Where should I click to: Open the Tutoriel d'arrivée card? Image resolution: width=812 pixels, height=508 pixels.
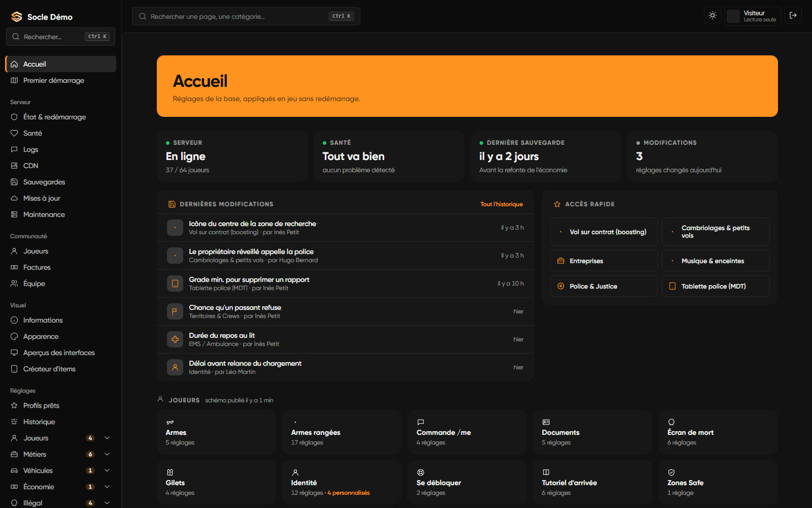click(593, 482)
